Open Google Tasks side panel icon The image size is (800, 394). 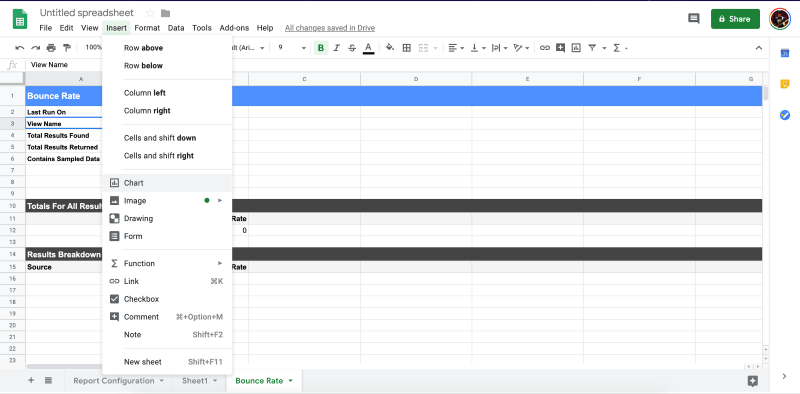pyautogui.click(x=785, y=115)
